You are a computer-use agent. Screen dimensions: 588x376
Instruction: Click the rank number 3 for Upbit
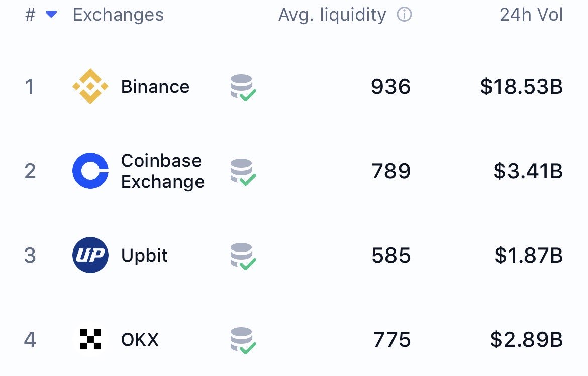click(x=30, y=255)
